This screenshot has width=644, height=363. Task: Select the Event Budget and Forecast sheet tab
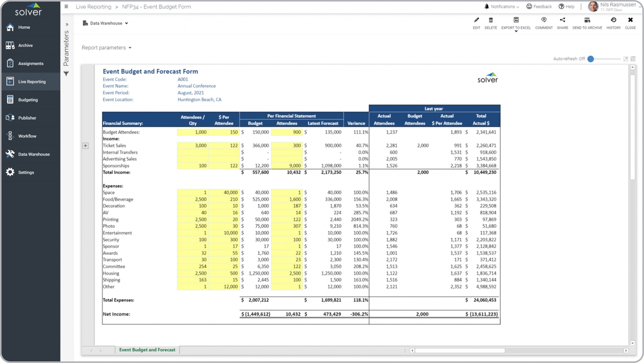point(147,350)
